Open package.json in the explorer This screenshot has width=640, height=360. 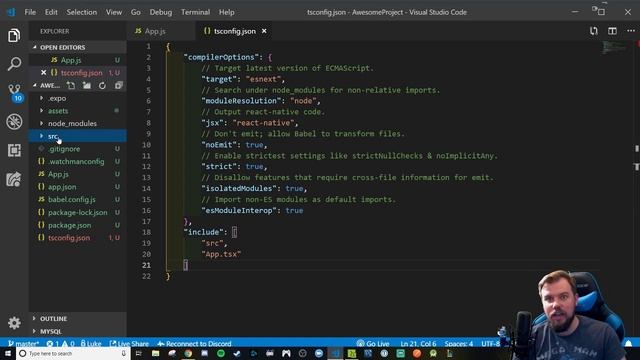pos(78,225)
